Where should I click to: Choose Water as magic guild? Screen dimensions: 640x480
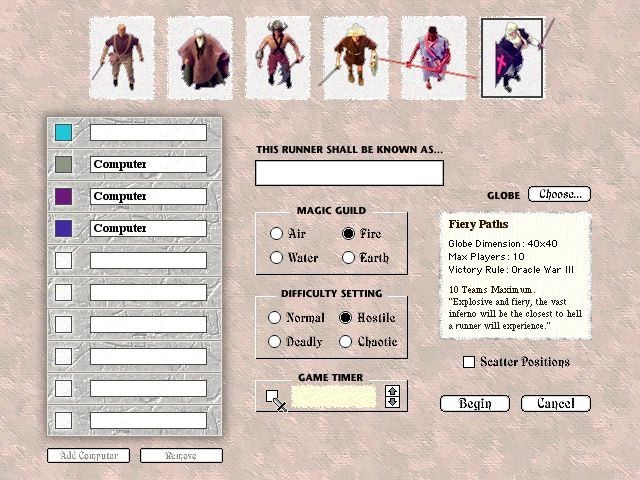[x=276, y=257]
